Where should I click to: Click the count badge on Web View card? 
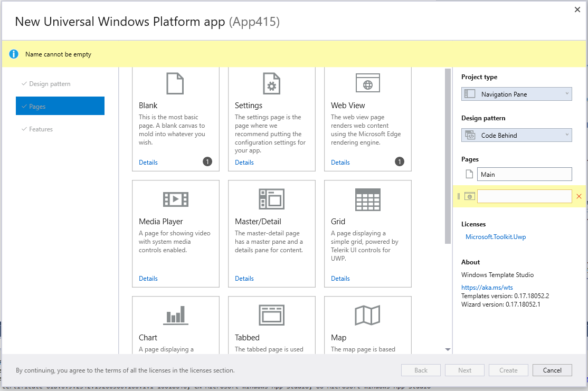click(x=400, y=161)
